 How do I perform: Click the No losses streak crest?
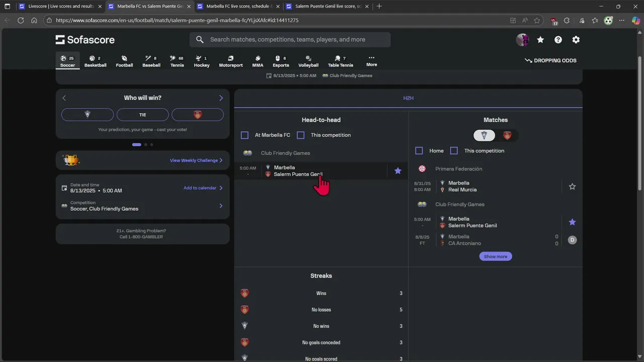coord(245,310)
